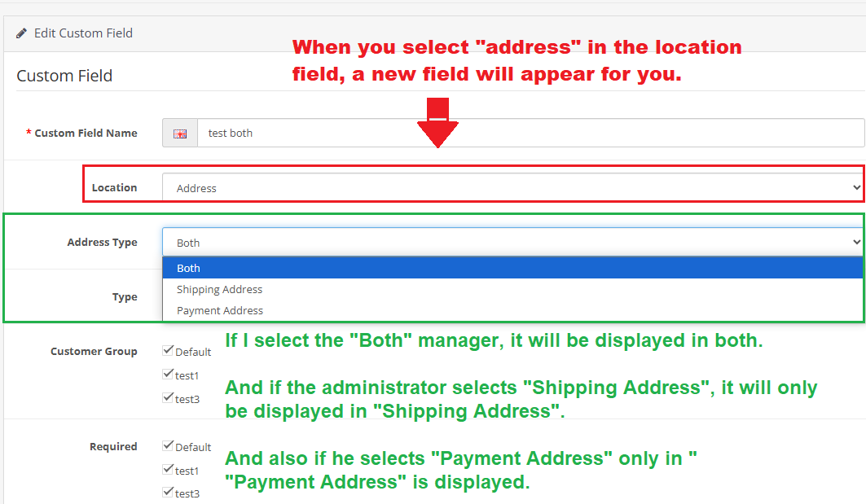This screenshot has width=866, height=504.
Task: Toggle the test1 checkbox in Customer Group
Action: 168,375
